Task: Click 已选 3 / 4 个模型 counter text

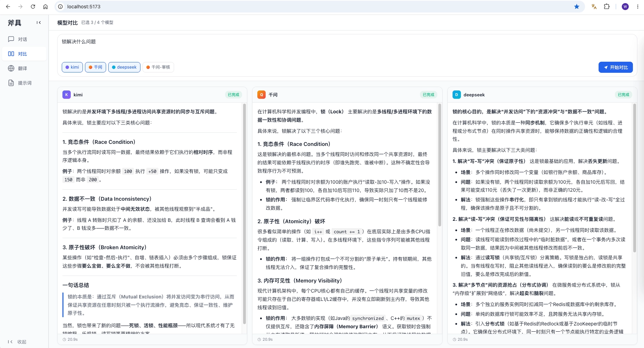Action: (97, 23)
